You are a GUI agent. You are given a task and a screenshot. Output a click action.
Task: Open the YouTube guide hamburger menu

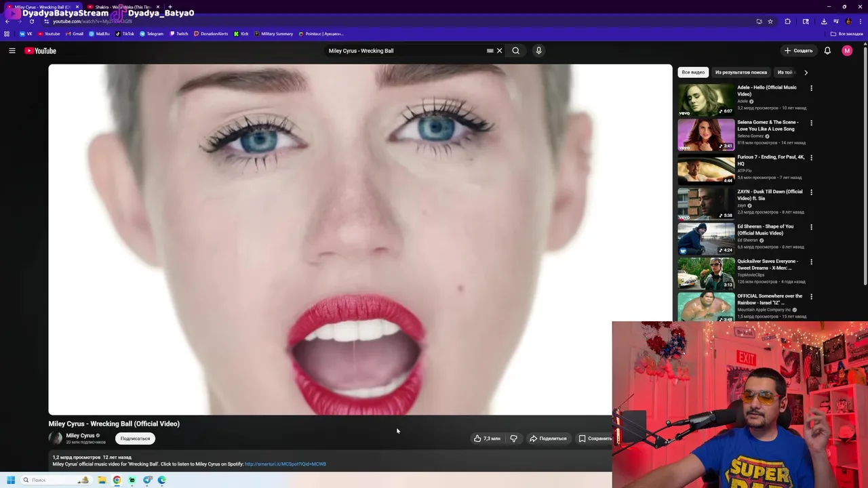(x=12, y=51)
